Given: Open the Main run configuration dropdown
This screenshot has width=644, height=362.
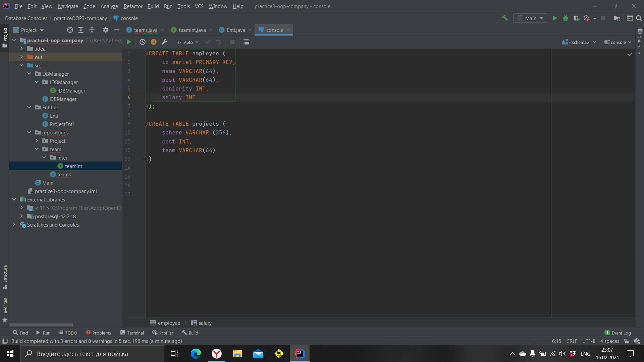Looking at the screenshot, I should (x=530, y=18).
